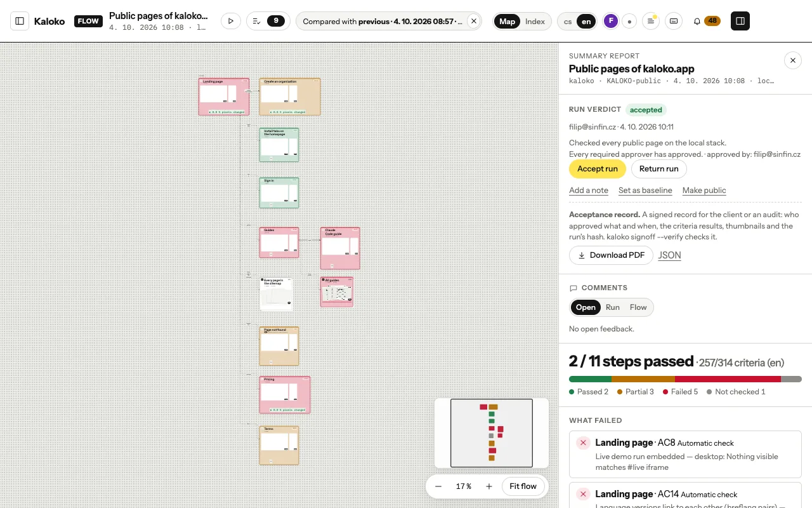Click the minimap overview thumbnail
Screen dimensions: 812x508
[x=492, y=433]
